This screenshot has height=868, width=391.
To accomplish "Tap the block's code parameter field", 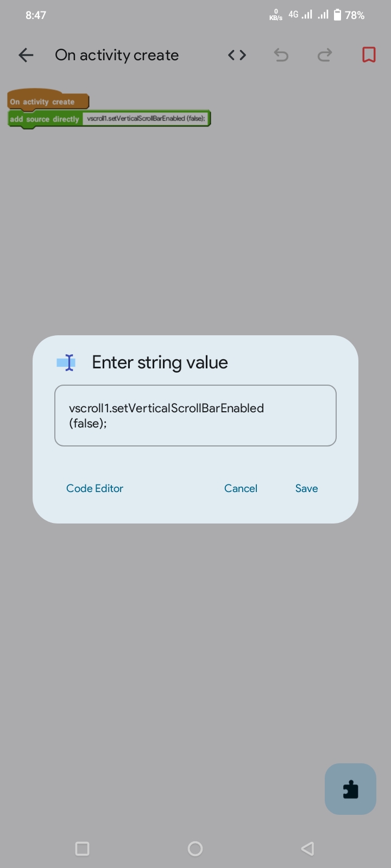I will pyautogui.click(x=146, y=118).
